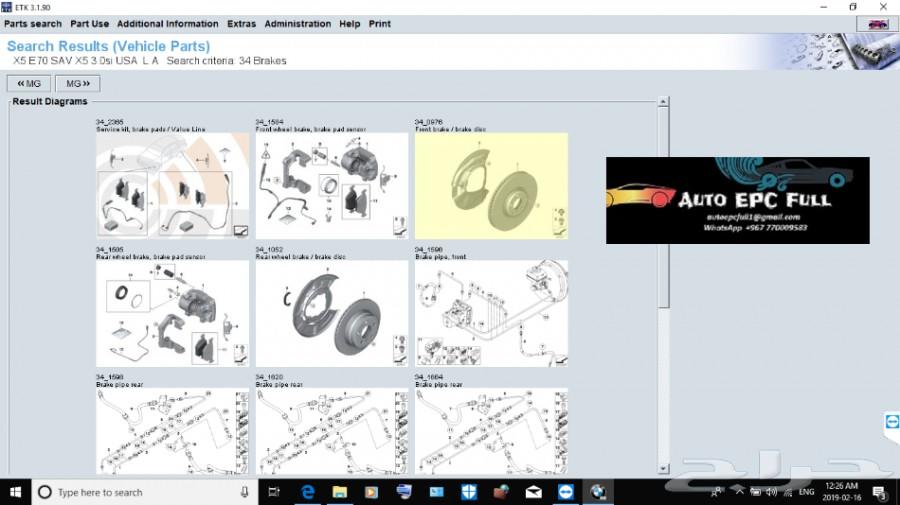Click the 34_2385 diagram number label
The width and height of the screenshot is (900, 505).
(109, 122)
